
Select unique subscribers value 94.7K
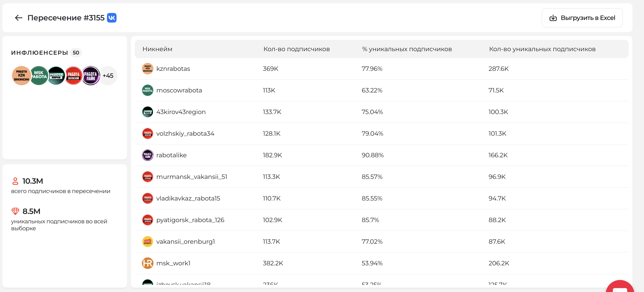coord(497,198)
